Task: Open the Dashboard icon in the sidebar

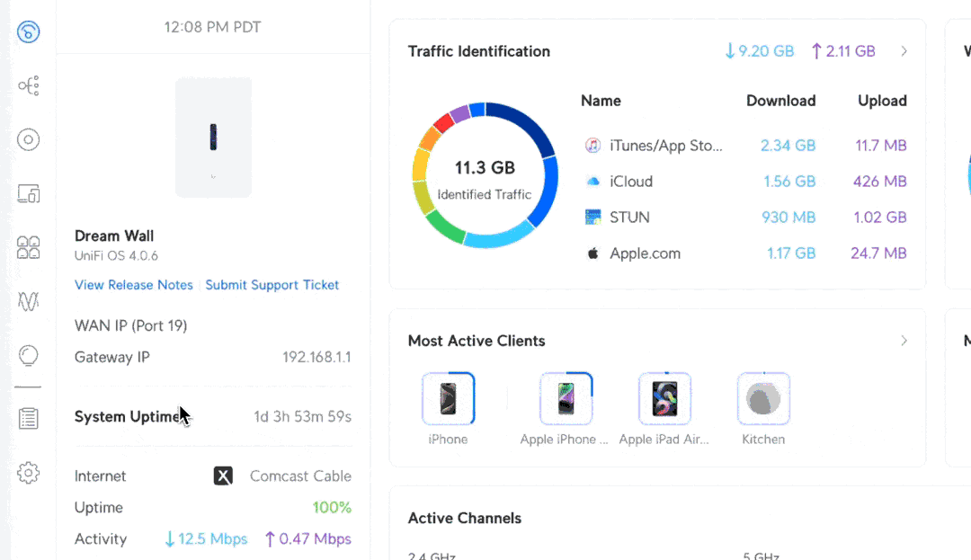Action: [29, 32]
